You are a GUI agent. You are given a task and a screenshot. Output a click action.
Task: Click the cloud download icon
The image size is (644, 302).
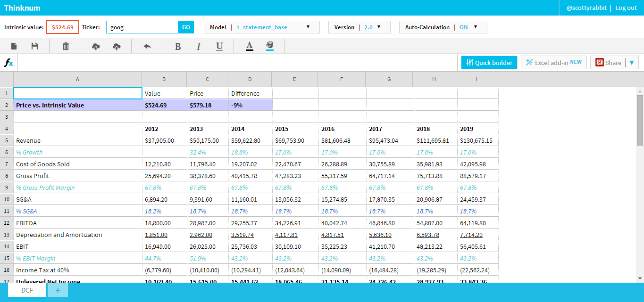[96, 46]
